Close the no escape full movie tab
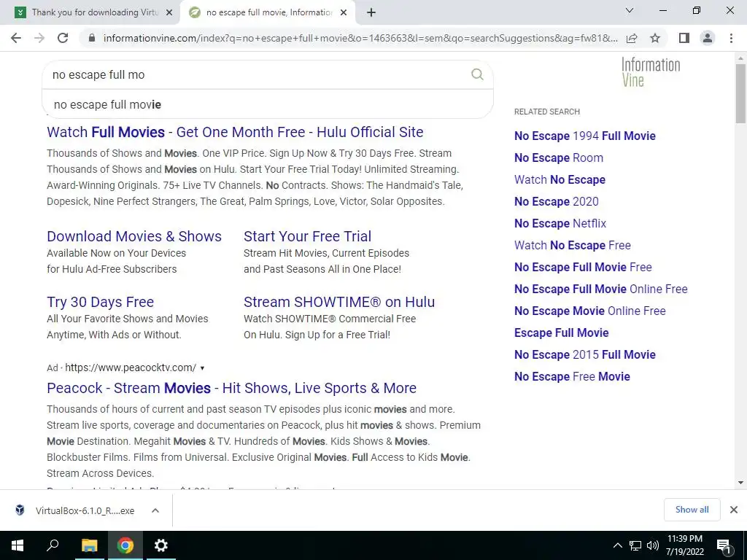 [x=344, y=13]
